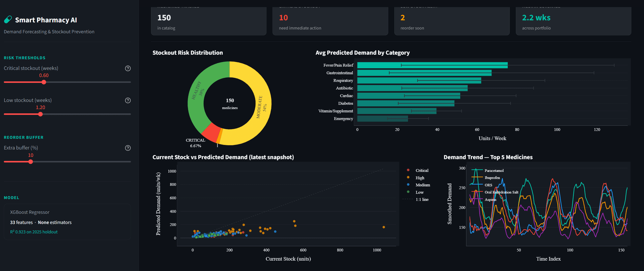Click 'Avg Predicted Demand by Category' heading
The image size is (644, 271).
[363, 53]
